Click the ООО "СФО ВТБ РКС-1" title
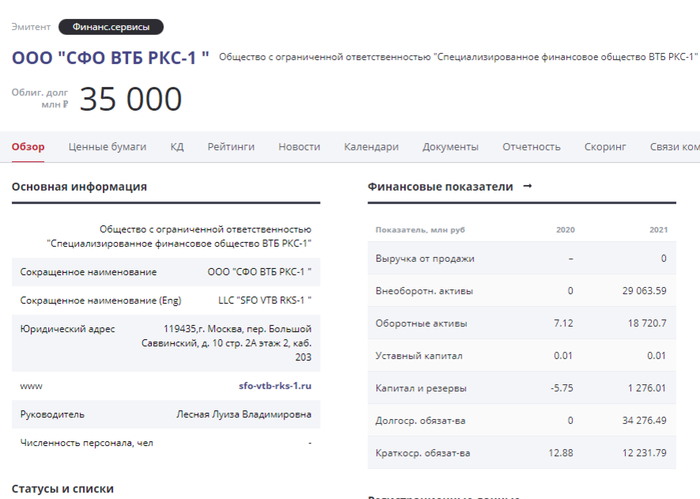This screenshot has width=700, height=499. [111, 57]
